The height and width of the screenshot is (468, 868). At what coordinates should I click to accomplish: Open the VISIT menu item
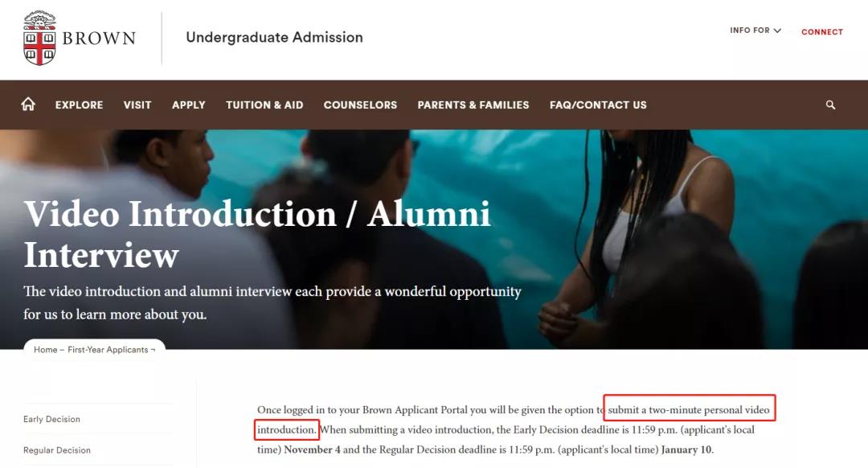click(x=137, y=105)
